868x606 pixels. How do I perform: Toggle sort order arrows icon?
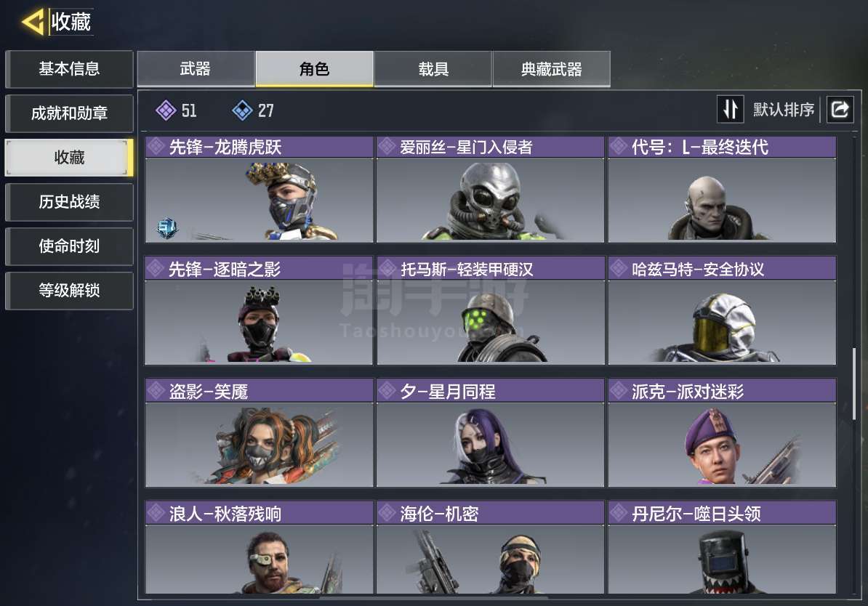point(730,109)
